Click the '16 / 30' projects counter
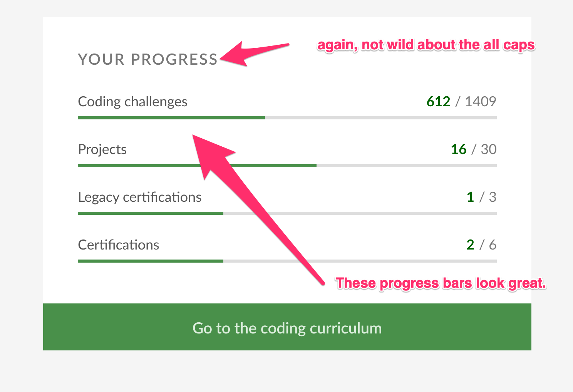The height and width of the screenshot is (392, 573). (x=474, y=149)
